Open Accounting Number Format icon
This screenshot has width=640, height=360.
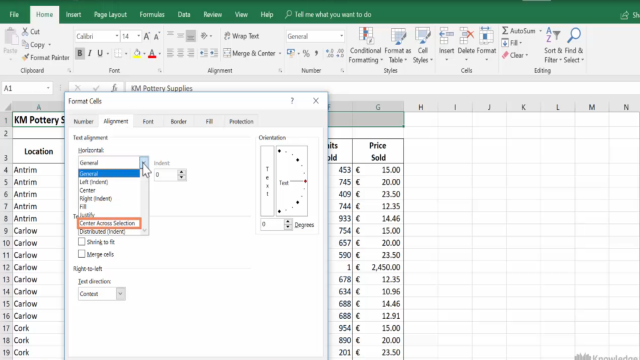(291, 53)
